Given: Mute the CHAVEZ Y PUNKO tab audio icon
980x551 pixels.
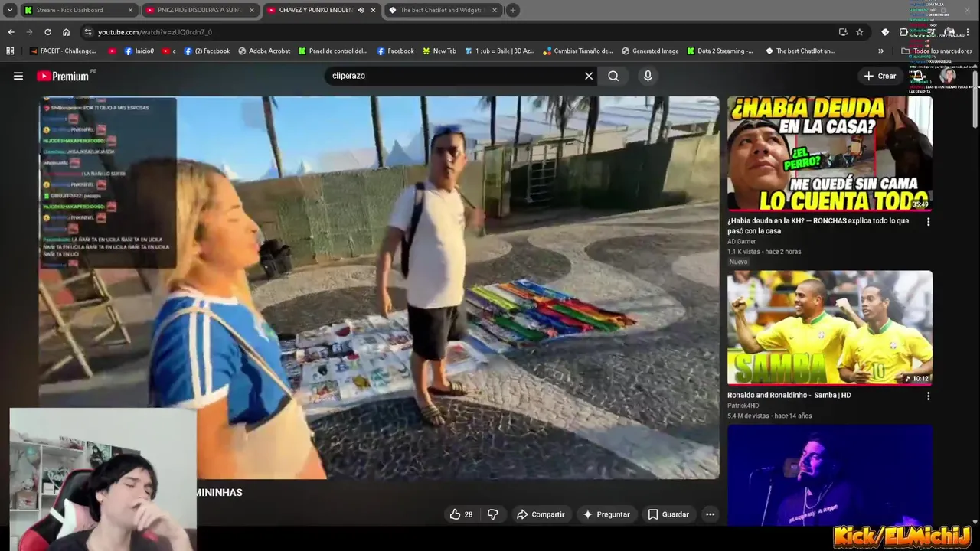Looking at the screenshot, I should [x=361, y=10].
